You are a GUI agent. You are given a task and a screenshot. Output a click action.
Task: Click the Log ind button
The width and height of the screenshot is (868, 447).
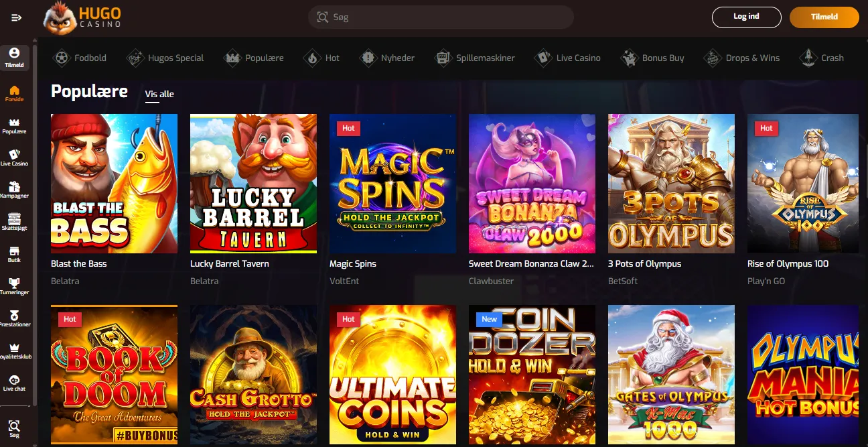pyautogui.click(x=746, y=17)
